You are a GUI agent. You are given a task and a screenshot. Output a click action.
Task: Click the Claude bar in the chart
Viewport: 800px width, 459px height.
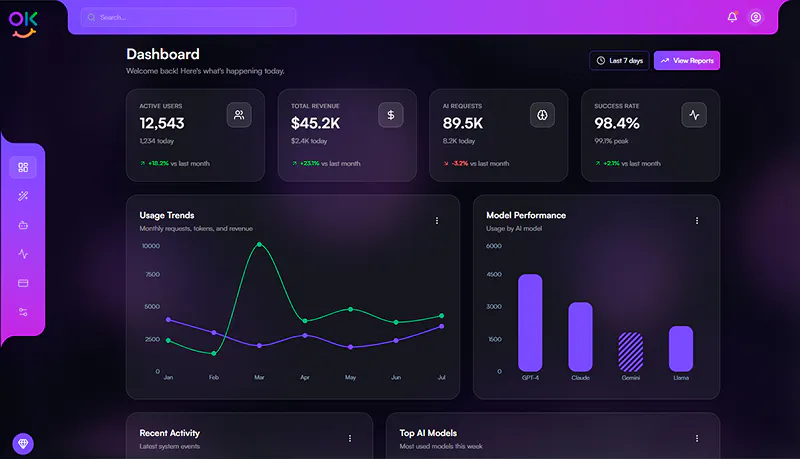point(581,337)
